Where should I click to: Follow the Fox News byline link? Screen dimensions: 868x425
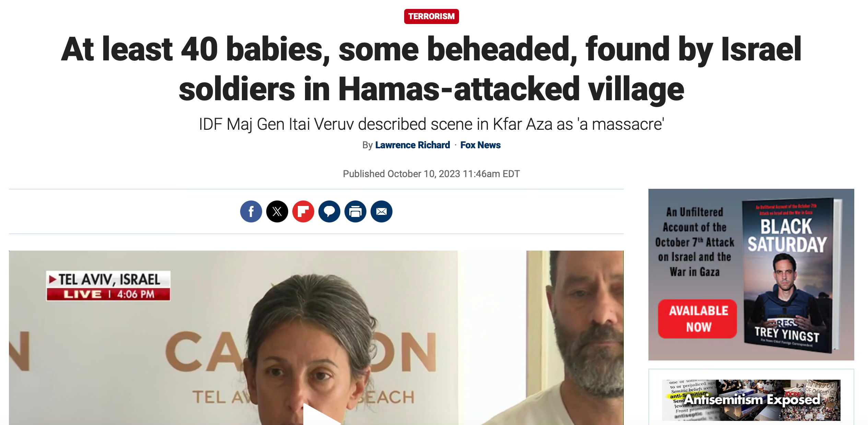point(480,145)
